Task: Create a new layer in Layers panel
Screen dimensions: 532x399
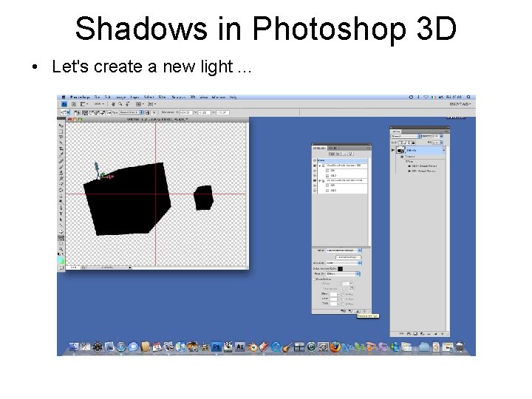Action: tap(436, 334)
